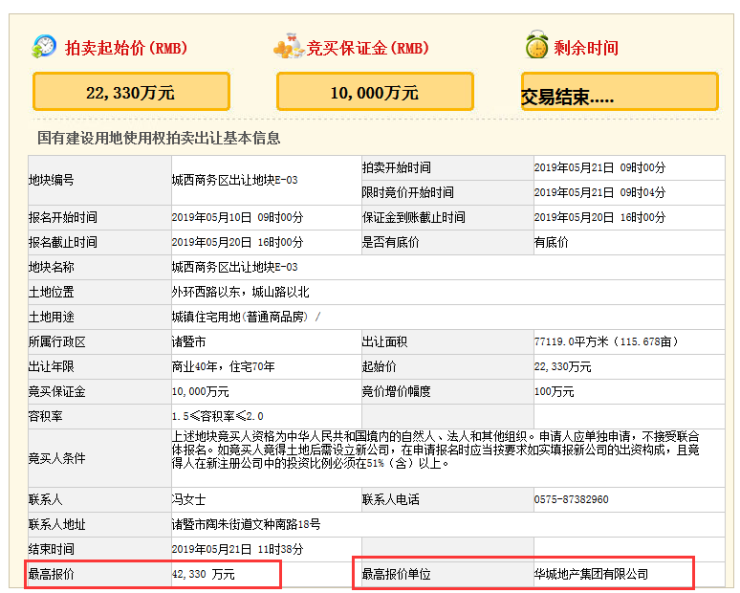
Task: Click the 拍卖起始价 (RMB) heading text
Action: pyautogui.click(x=126, y=48)
